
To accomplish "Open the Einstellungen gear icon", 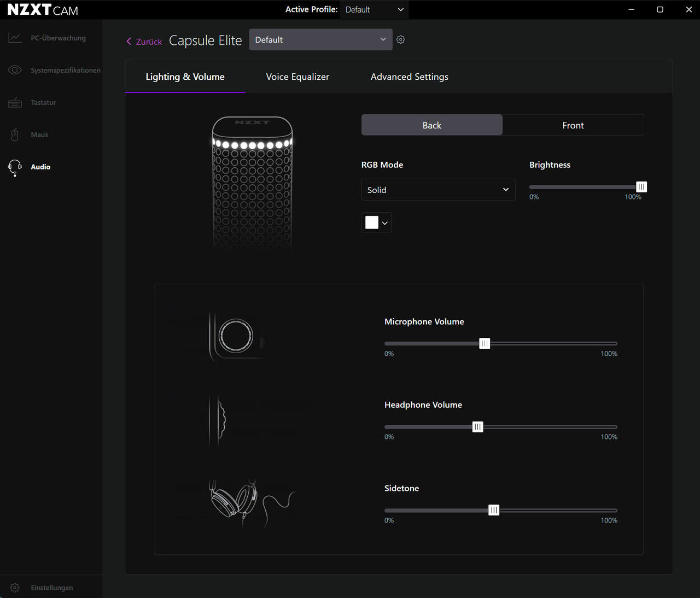I will (x=15, y=588).
